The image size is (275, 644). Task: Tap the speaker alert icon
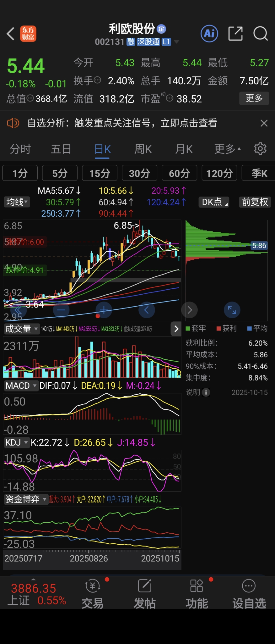pos(13,123)
